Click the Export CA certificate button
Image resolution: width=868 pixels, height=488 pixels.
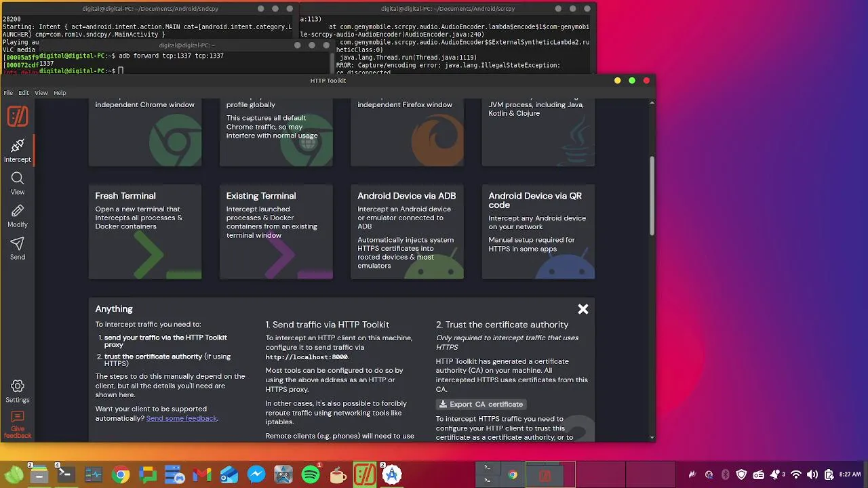click(481, 404)
